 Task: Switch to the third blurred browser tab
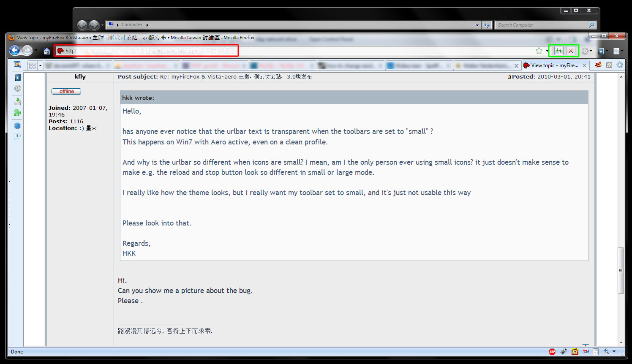[x=215, y=65]
